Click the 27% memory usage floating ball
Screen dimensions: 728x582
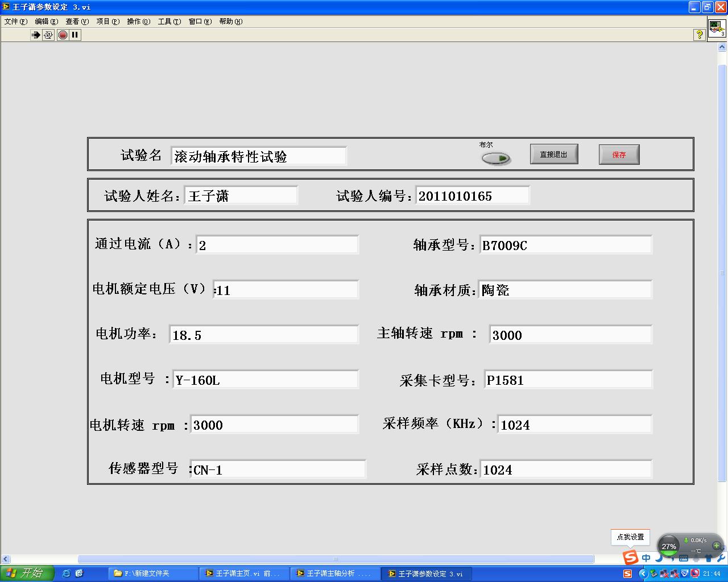[x=669, y=546]
